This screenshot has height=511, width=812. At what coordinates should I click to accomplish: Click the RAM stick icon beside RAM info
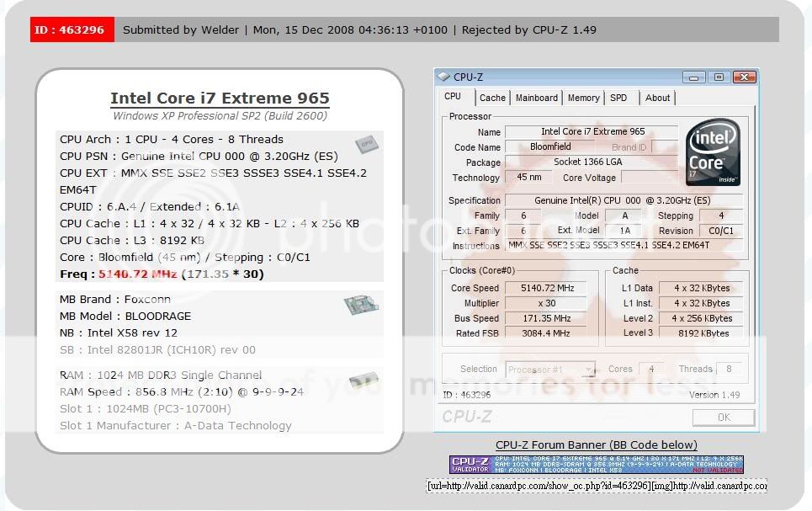[x=364, y=381]
